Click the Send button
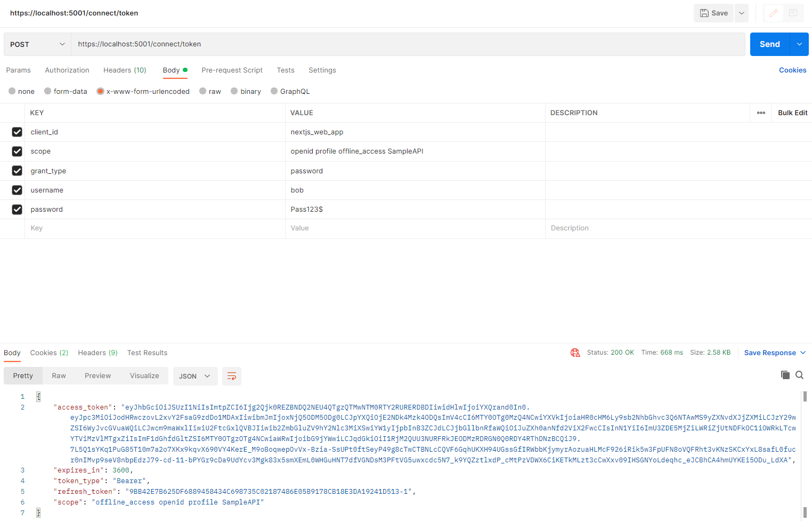Viewport: 812px width, 521px height. pos(769,44)
